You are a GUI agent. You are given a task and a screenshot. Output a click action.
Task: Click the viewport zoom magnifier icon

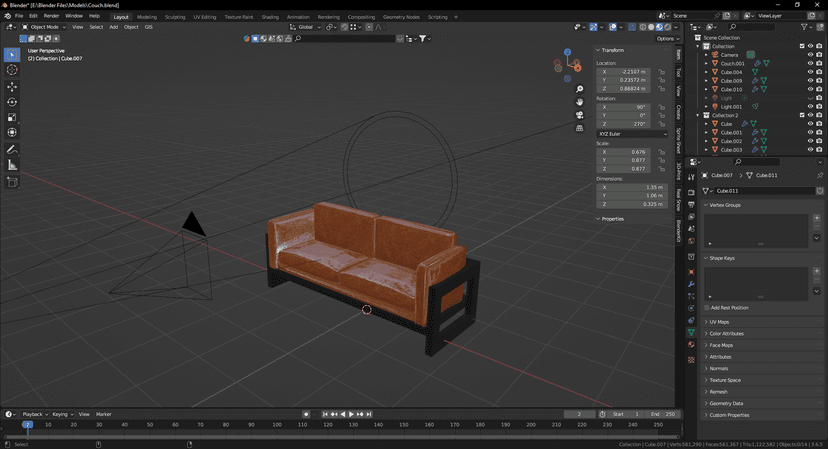[x=580, y=90]
